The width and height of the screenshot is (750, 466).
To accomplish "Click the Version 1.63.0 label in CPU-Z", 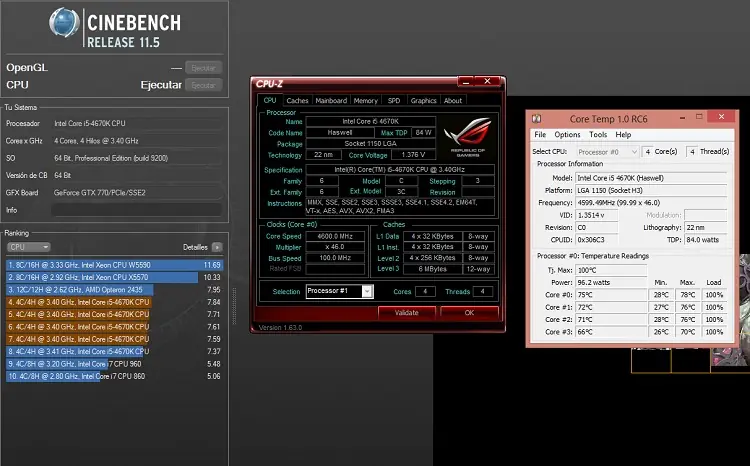I will pyautogui.click(x=280, y=328).
